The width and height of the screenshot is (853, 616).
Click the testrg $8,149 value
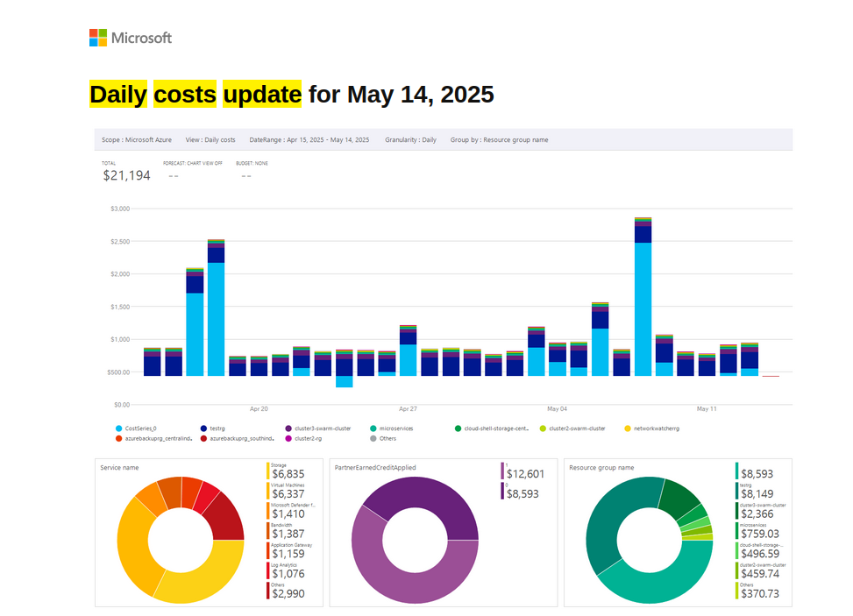(x=757, y=493)
